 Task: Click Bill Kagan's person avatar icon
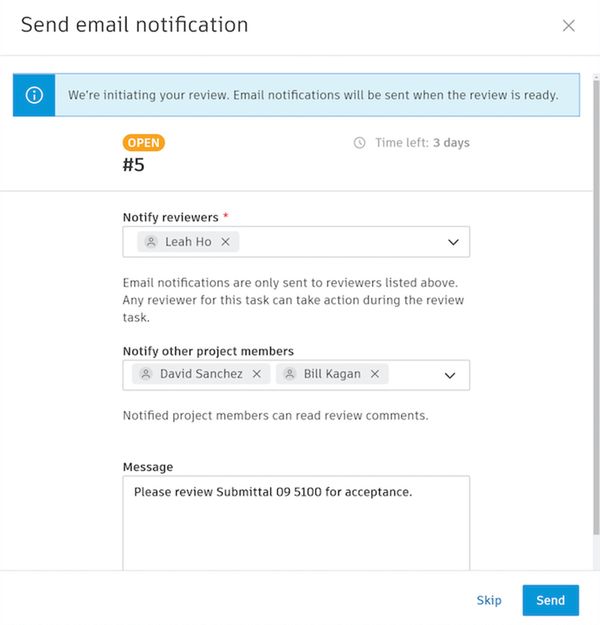click(289, 374)
